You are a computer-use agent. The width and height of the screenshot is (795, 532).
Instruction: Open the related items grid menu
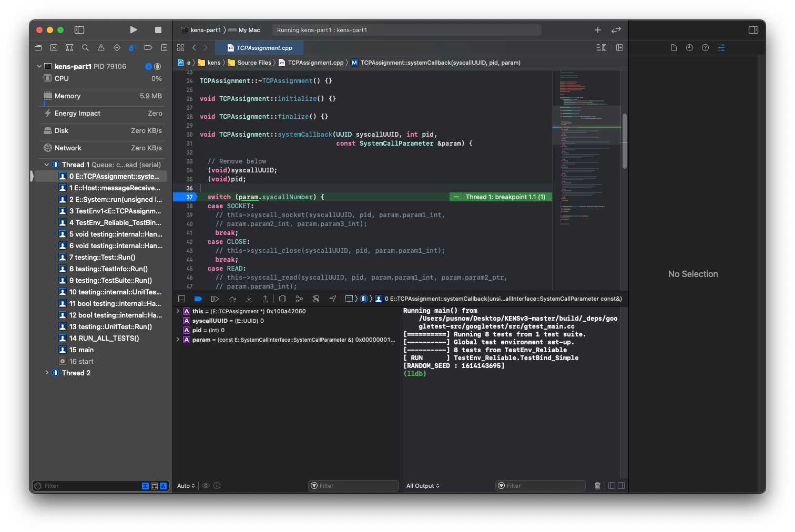click(x=180, y=47)
